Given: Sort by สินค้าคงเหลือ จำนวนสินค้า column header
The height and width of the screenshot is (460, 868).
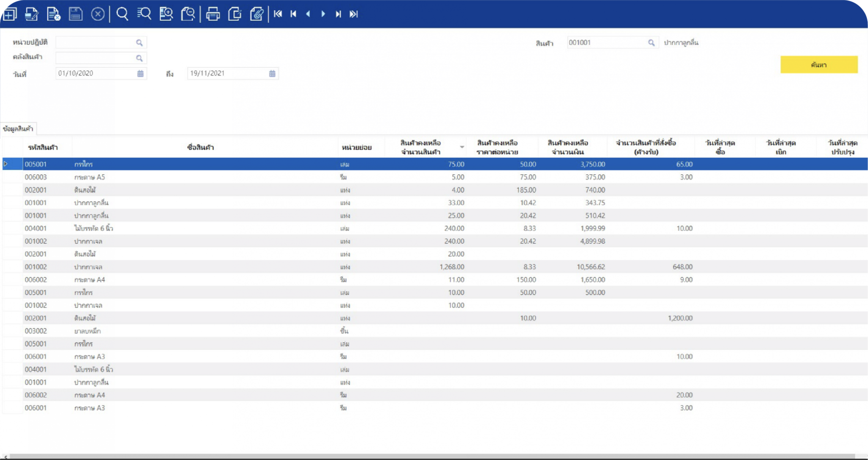Looking at the screenshot, I should 420,147.
